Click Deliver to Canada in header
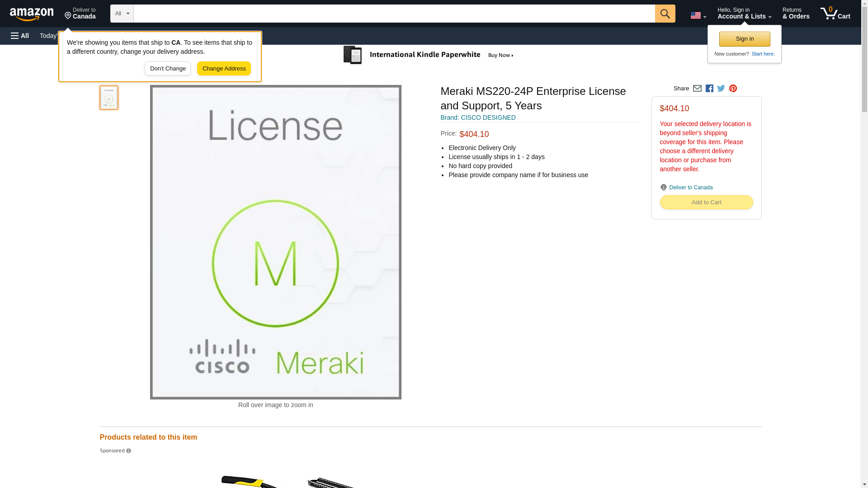The image size is (868, 488). (x=80, y=14)
